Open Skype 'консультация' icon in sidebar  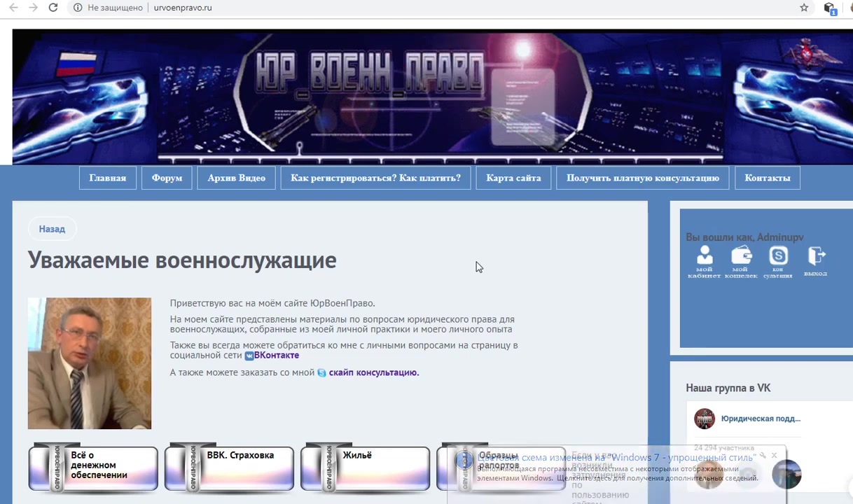pyautogui.click(x=778, y=262)
